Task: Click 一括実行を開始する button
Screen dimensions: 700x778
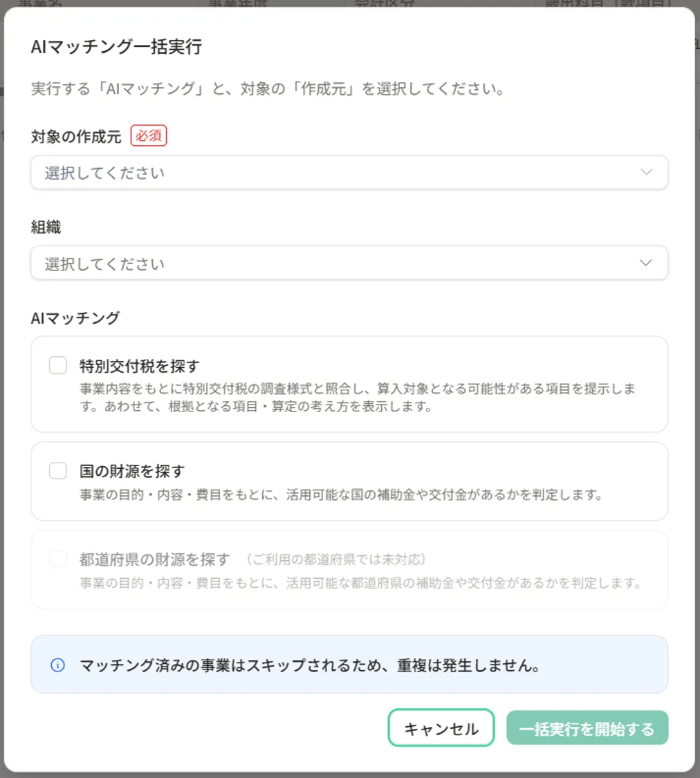Action: [587, 728]
